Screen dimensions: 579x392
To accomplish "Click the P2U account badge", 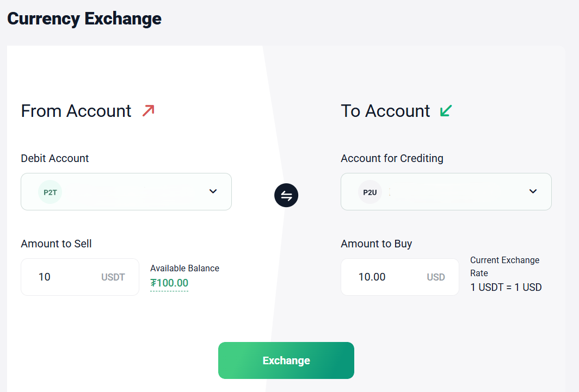I will coord(370,192).
